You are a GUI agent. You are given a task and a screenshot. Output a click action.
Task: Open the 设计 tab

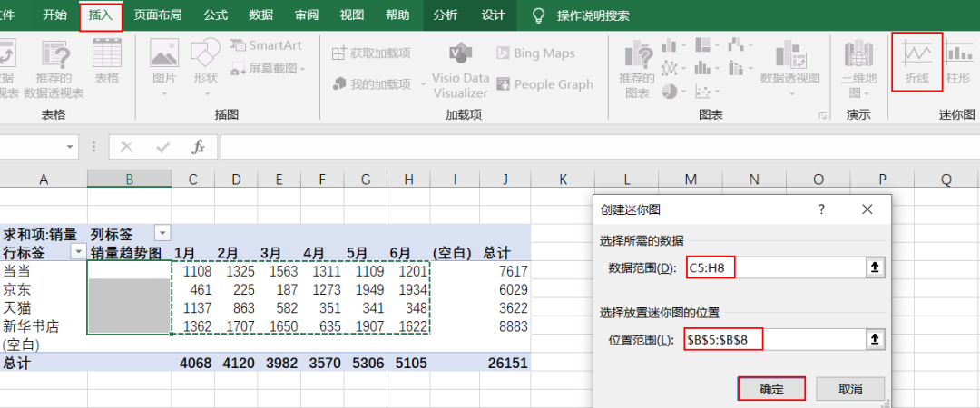click(493, 15)
